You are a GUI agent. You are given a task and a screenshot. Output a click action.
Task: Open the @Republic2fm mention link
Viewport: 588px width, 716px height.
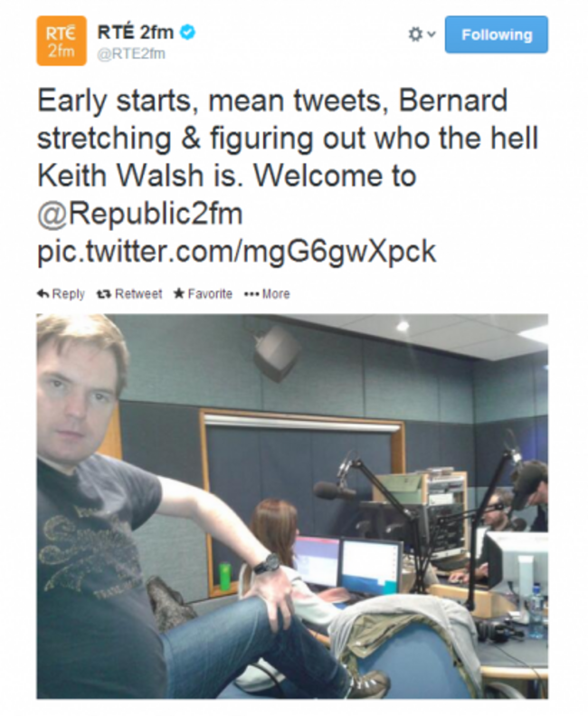tap(139, 214)
